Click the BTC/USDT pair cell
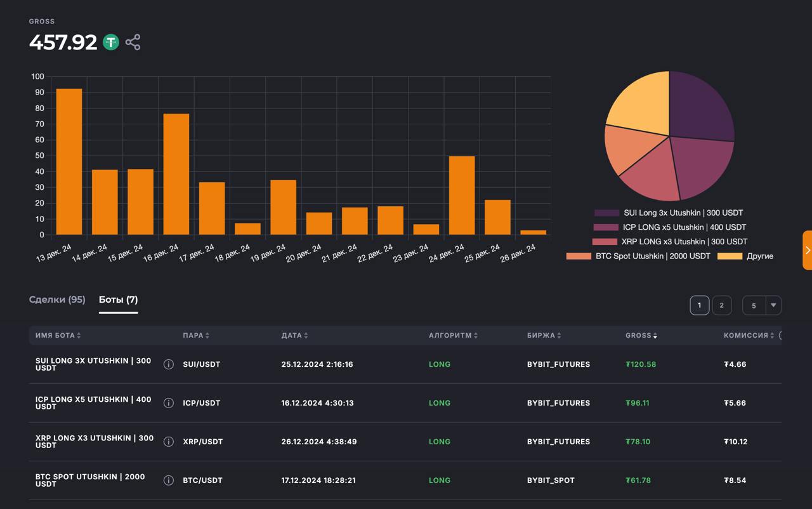Viewport: 812px width, 509px height. coord(203,480)
